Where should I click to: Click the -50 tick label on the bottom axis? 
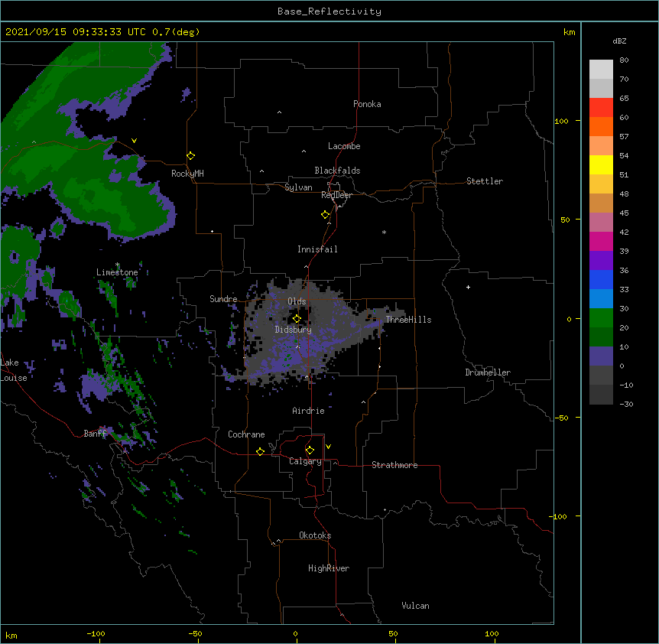tap(195, 633)
